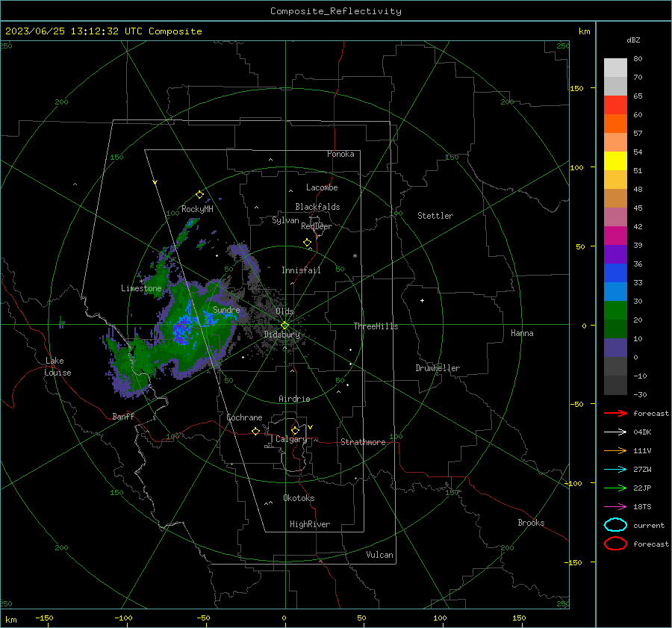The width and height of the screenshot is (672, 628).
Task: Select the bright green swatch below 30 dBZ
Action: (x=615, y=310)
